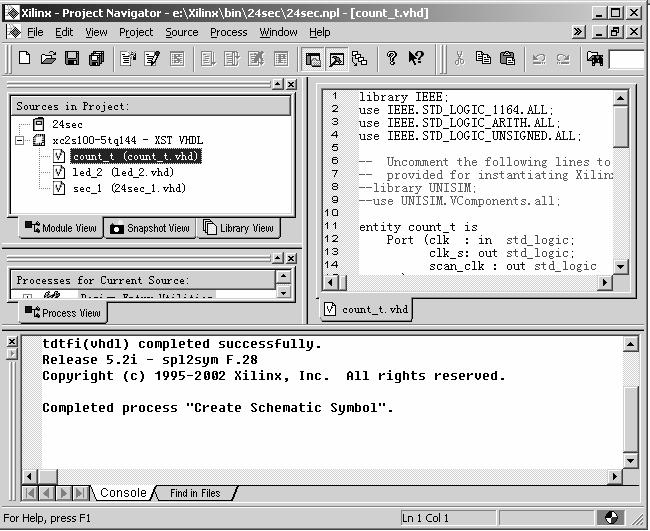Click the Copy toolbar icon
Screen dimensions: 650x531
pos(483,58)
